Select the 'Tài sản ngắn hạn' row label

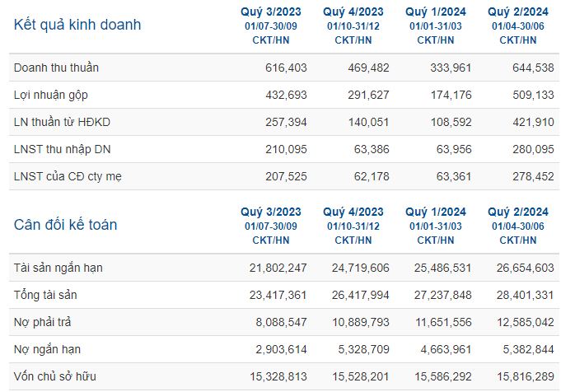(58, 268)
